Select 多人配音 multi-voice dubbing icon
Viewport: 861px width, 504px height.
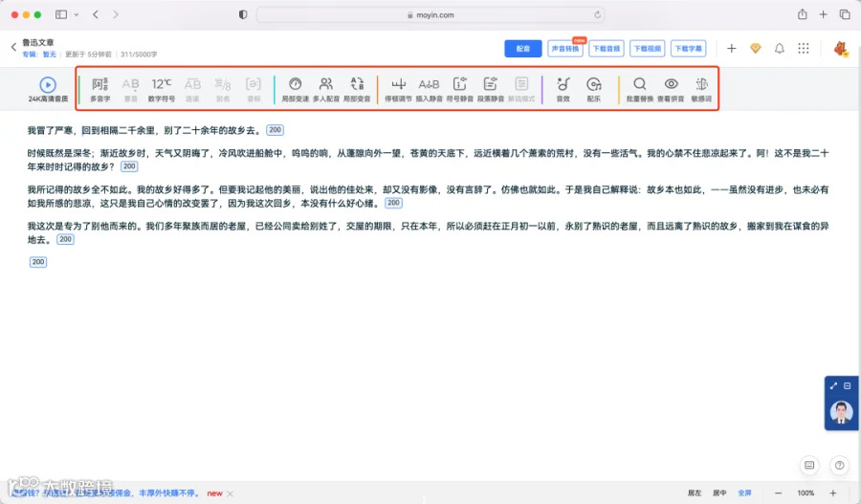[326, 90]
